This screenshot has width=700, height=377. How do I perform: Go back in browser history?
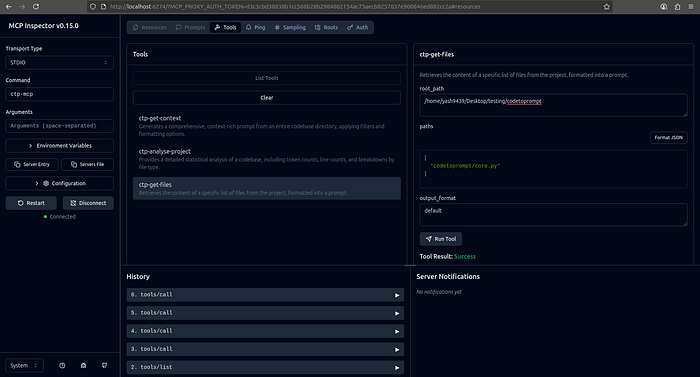tap(8, 7)
